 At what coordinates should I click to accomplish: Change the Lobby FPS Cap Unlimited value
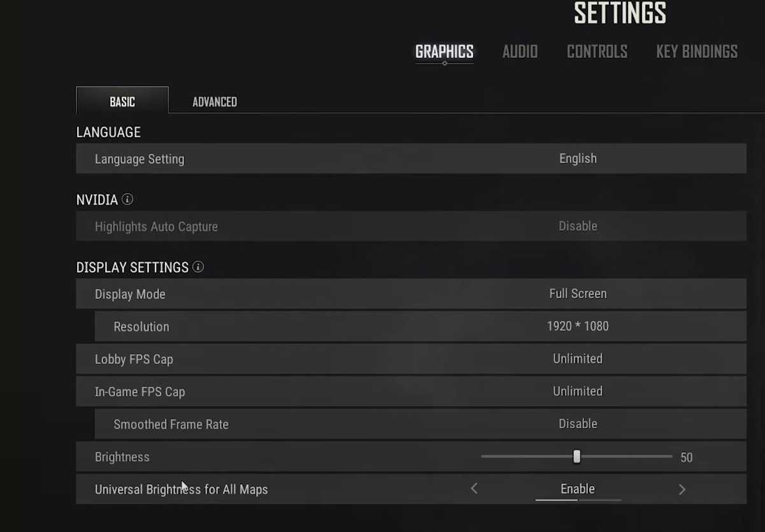pos(578,359)
